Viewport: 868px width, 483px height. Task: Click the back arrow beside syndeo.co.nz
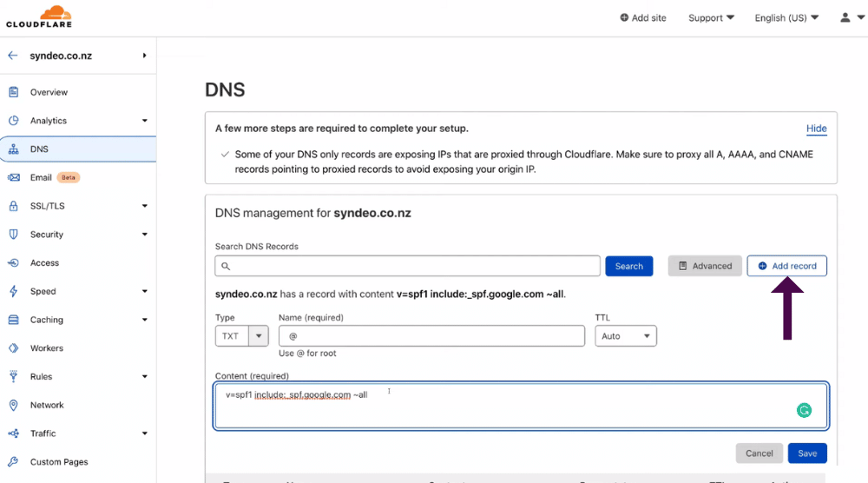[13, 56]
